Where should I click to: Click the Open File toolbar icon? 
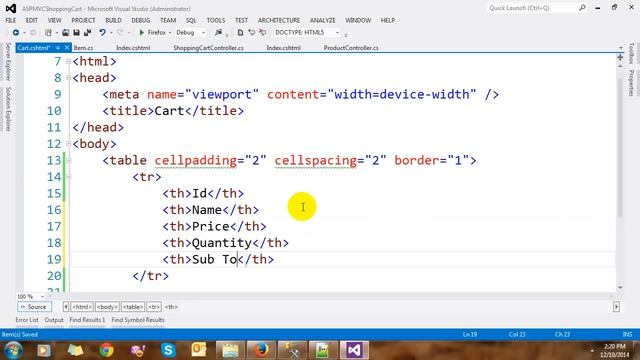pos(65,33)
